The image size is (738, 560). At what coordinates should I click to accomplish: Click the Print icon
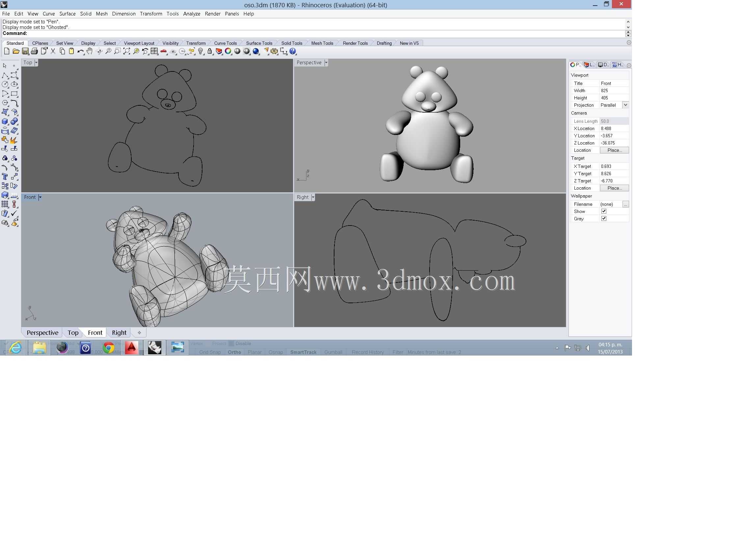pos(34,51)
